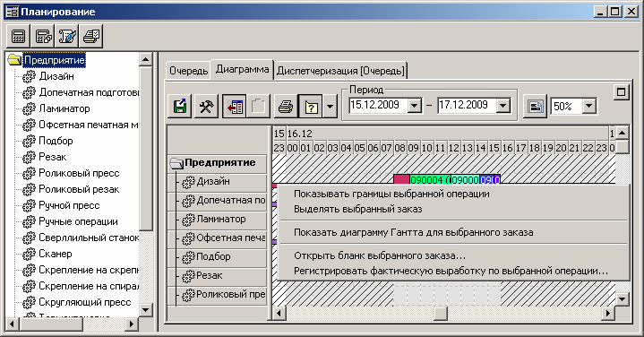Select Ламинатор in the left tree
Viewport: 644px width, 337px height.
[64, 108]
